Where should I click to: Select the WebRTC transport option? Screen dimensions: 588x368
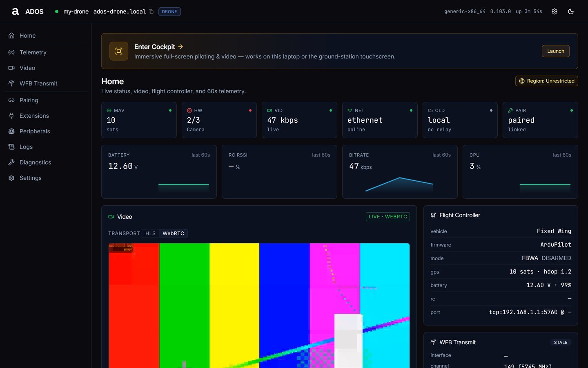173,233
